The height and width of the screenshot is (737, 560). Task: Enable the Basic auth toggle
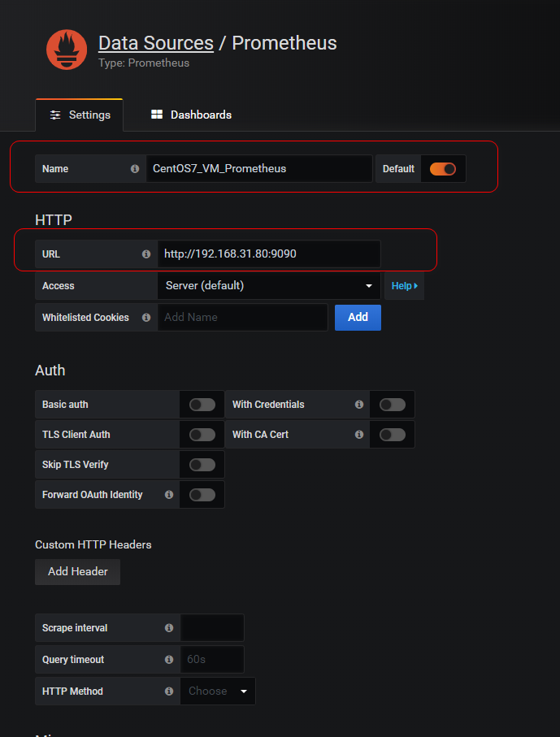coord(202,405)
